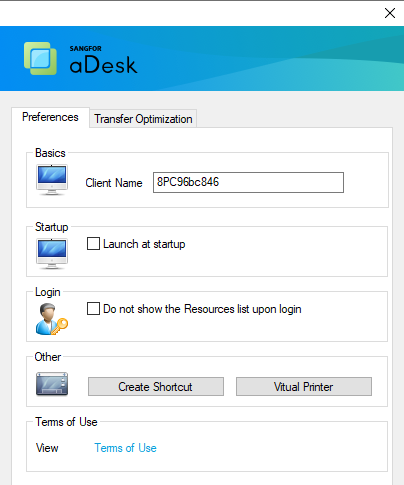
Task: Click the Client Name label
Action: [114, 183]
